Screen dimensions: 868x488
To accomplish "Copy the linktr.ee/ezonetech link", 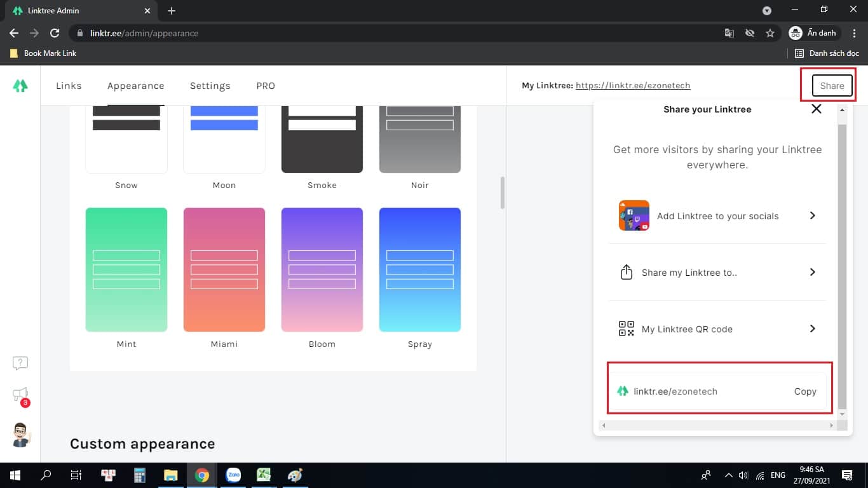I will click(x=805, y=391).
